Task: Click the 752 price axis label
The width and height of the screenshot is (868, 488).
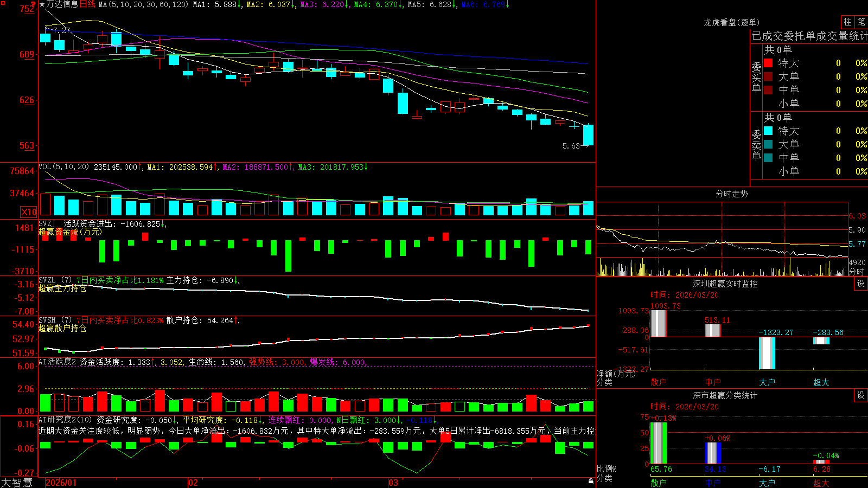Action: click(x=27, y=9)
